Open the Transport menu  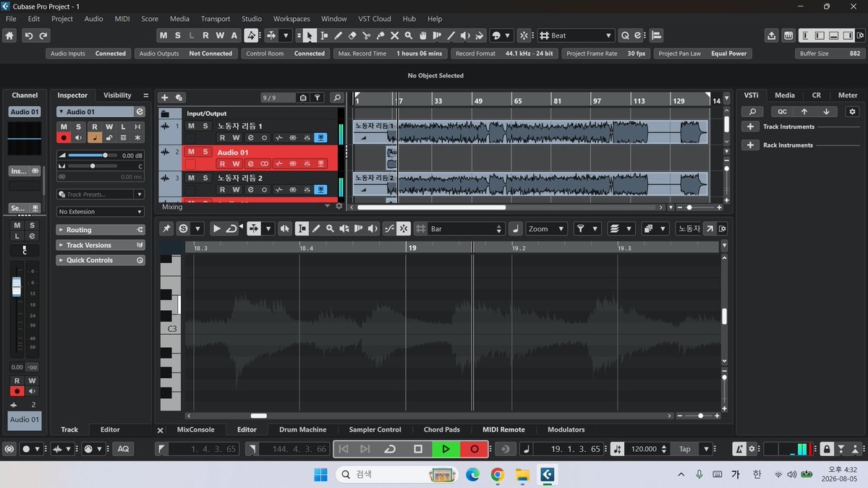(216, 19)
